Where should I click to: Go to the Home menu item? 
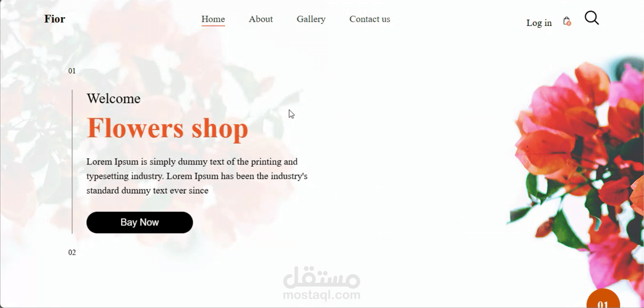point(213,19)
